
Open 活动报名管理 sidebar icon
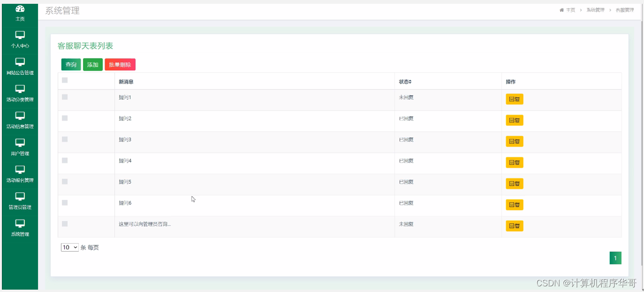click(20, 170)
